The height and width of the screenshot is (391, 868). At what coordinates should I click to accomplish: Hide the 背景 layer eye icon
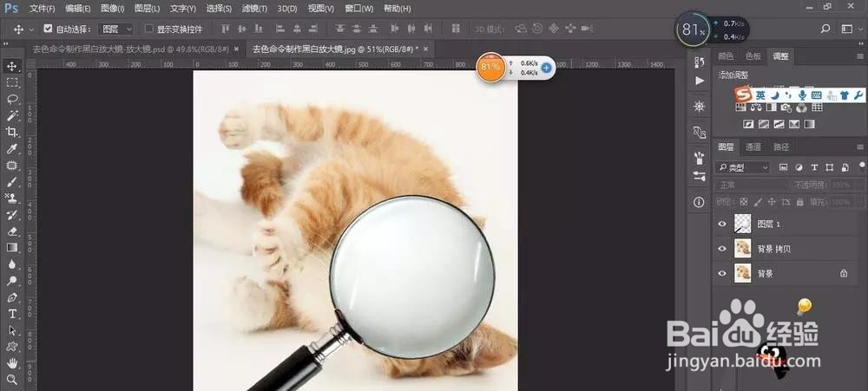tap(722, 273)
